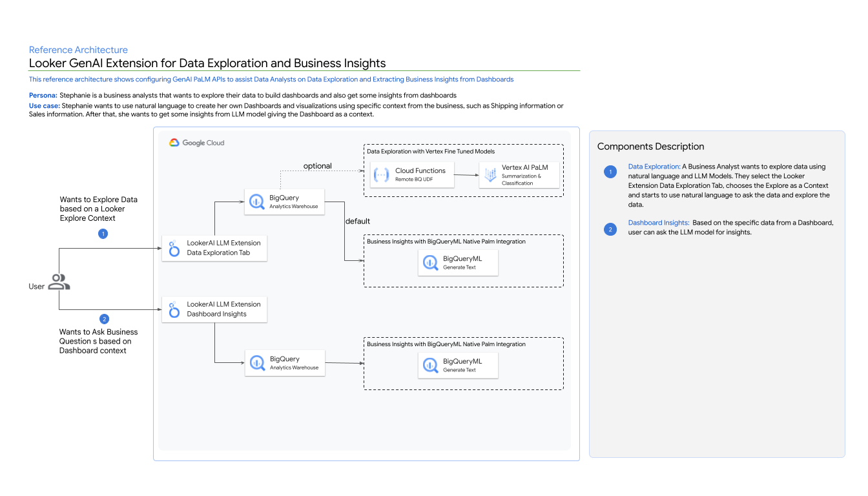The image size is (868, 496).
Task: Select the Looker icon beside Dashboard Insights
Action: (x=174, y=309)
